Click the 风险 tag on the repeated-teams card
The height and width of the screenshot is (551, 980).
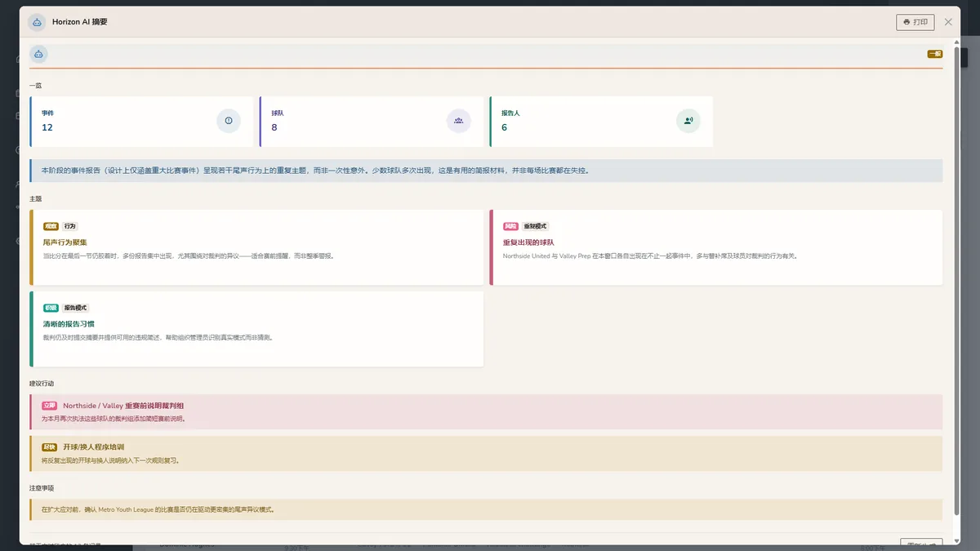tap(510, 226)
